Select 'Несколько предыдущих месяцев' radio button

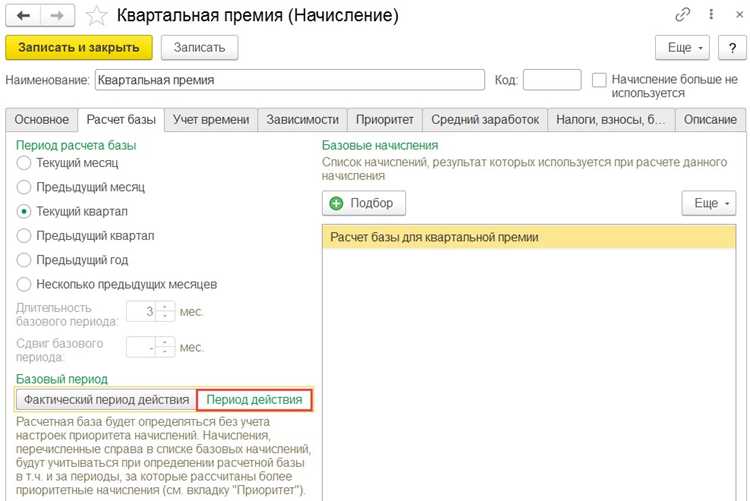coord(23,284)
